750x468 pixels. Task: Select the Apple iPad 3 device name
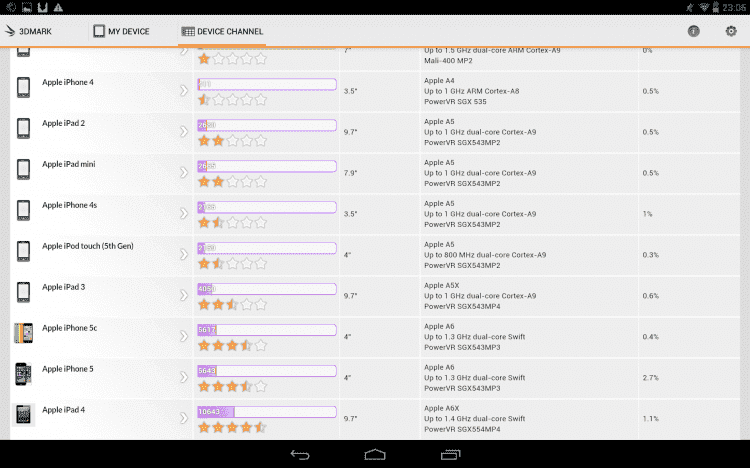(x=64, y=287)
